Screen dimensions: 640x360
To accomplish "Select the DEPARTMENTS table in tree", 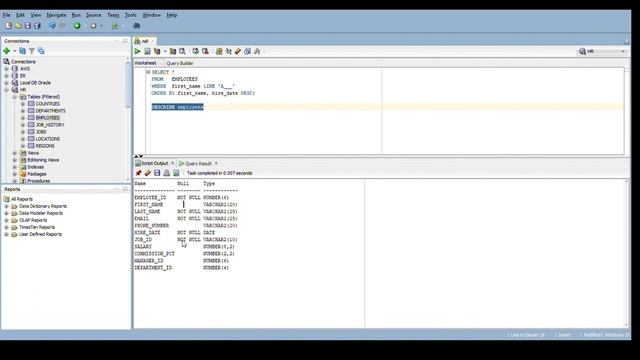I will tap(51, 111).
